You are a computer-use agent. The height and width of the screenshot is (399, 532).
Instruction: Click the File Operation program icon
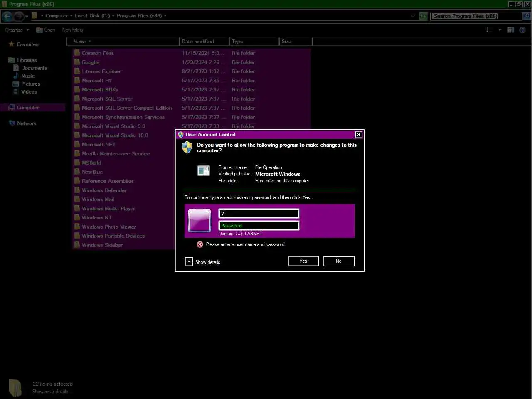tap(204, 170)
